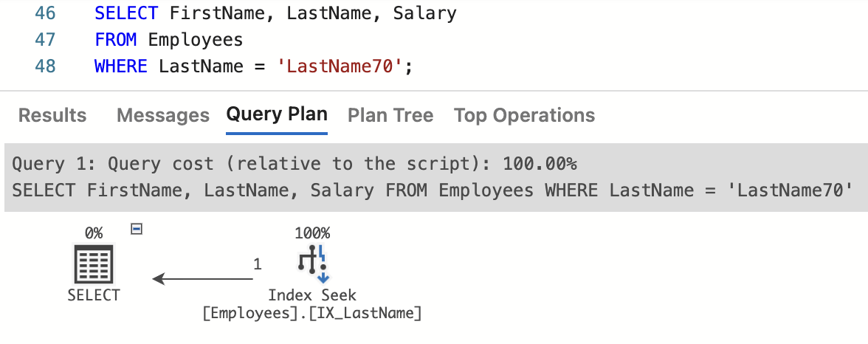Select the Index Seek operator icon

pos(313,264)
